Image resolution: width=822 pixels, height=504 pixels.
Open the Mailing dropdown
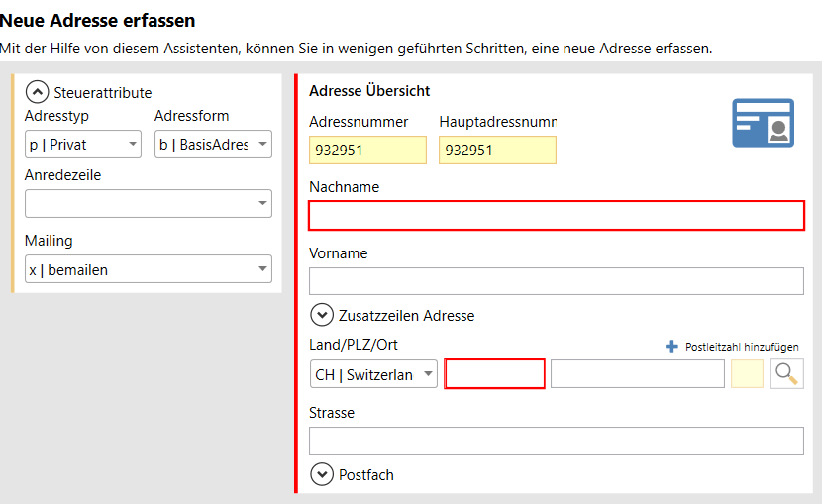(x=148, y=269)
